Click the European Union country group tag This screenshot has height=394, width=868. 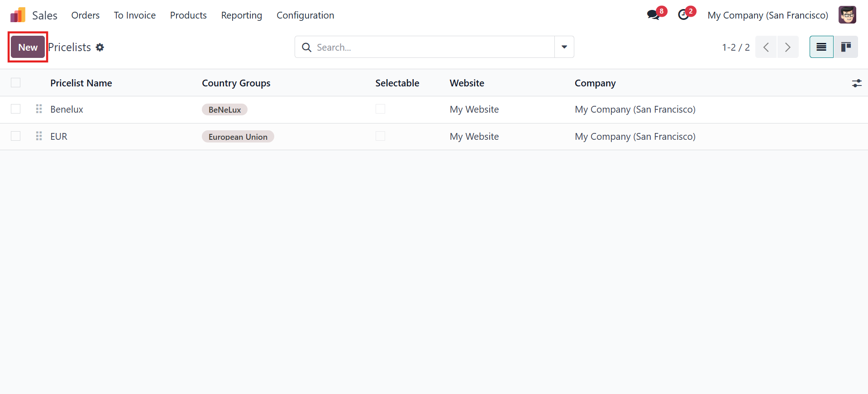click(238, 137)
